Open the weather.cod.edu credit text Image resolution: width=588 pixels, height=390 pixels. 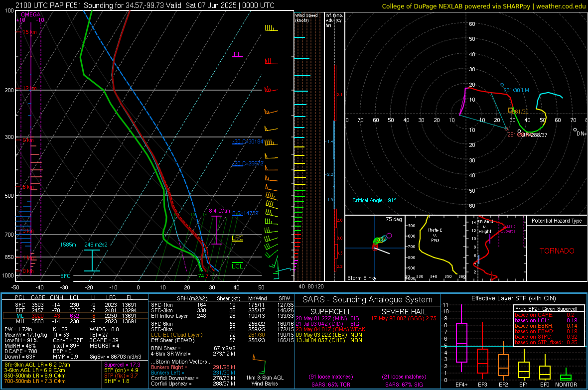[x=561, y=6]
